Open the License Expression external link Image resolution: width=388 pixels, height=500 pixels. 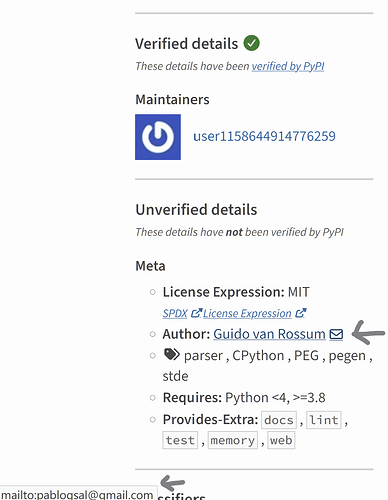(x=247, y=314)
